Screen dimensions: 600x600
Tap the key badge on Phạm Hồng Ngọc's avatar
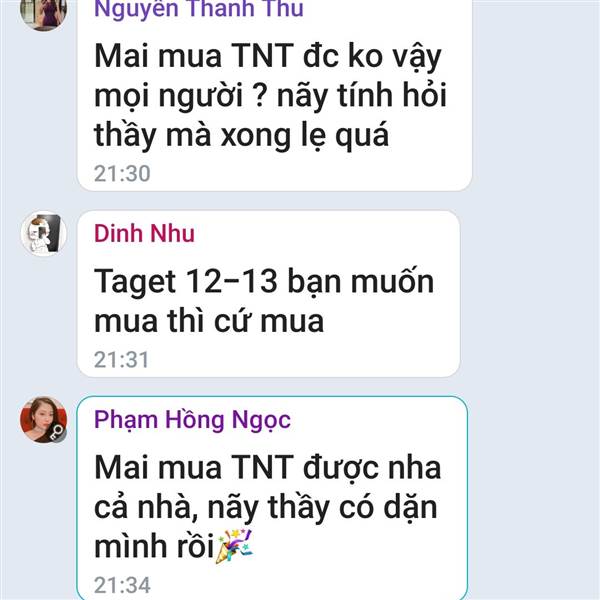click(x=58, y=432)
